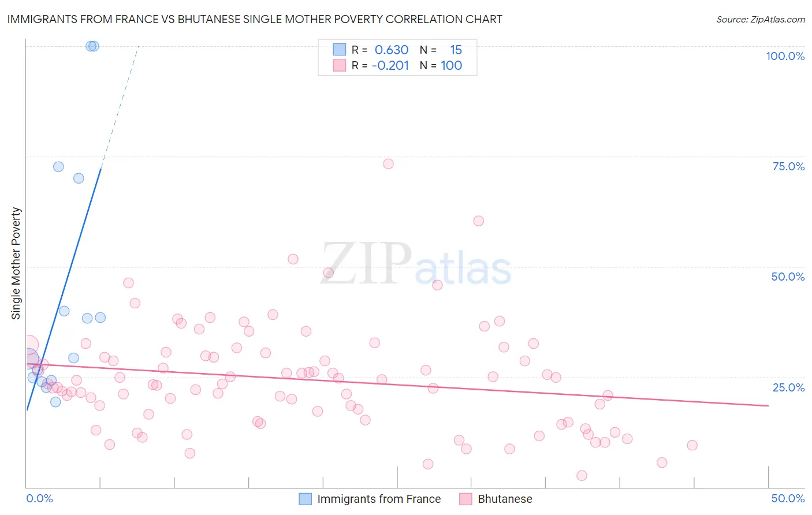Click the blue square in the R = 0.630 box
Screen dimensions: 812x515
tap(339, 50)
